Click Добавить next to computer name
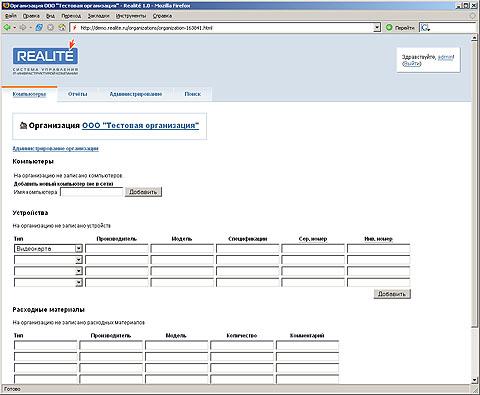This screenshot has height=395, width=480. pyautogui.click(x=143, y=192)
